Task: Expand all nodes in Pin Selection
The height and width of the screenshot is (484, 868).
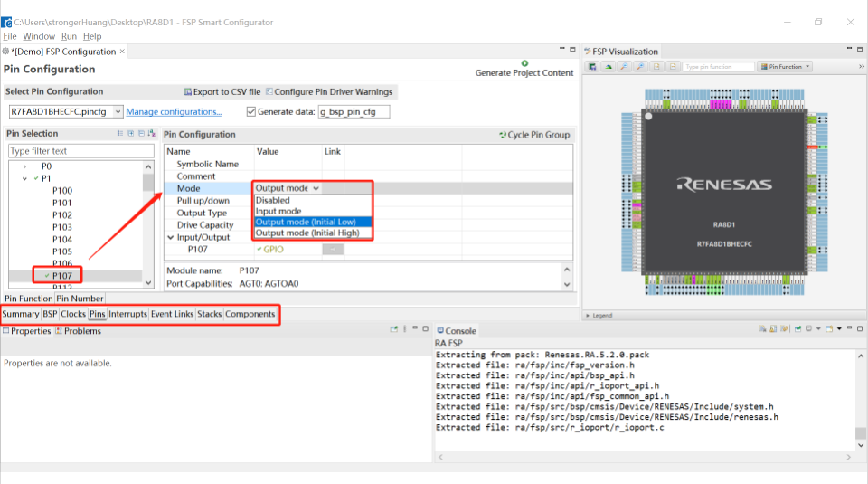Action: click(130, 134)
